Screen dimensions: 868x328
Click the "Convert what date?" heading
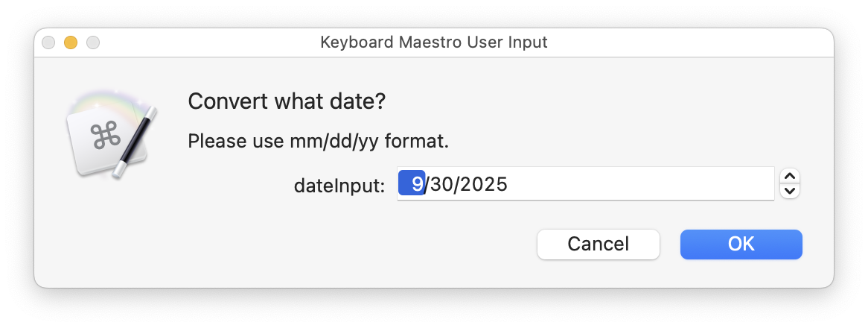pos(287,101)
